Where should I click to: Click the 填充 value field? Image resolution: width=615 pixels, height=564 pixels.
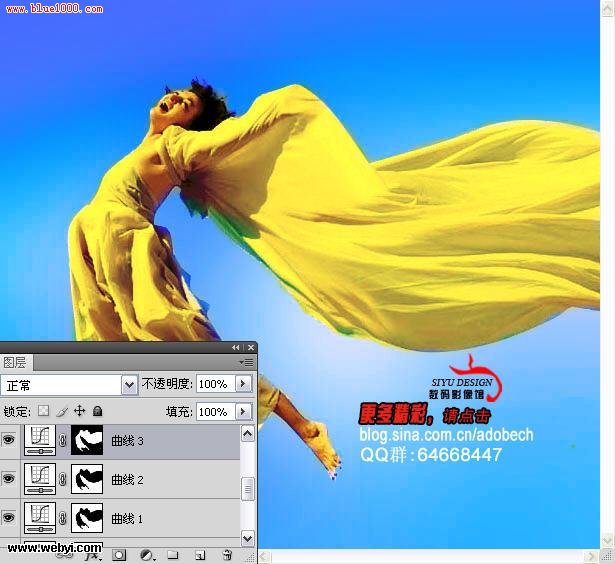click(x=215, y=412)
